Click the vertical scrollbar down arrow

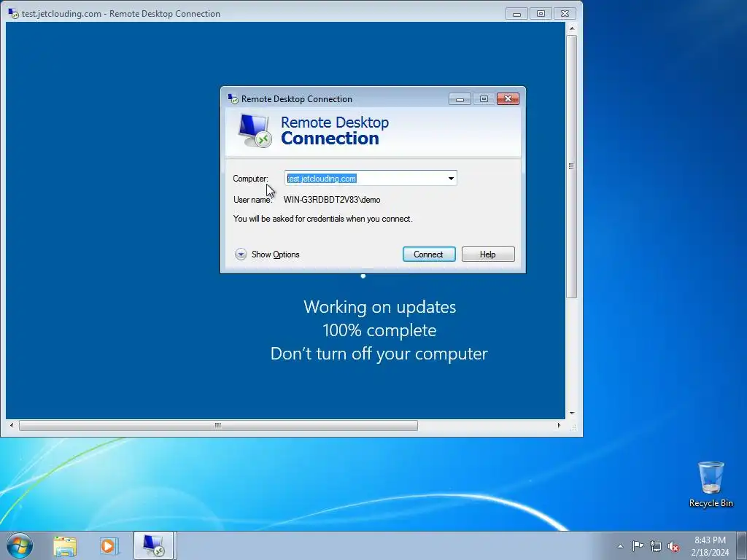point(572,413)
